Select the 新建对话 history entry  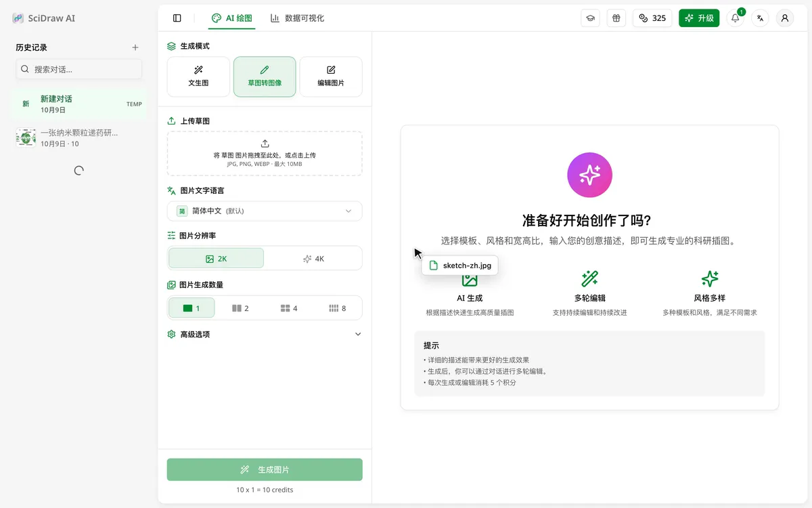[79, 104]
